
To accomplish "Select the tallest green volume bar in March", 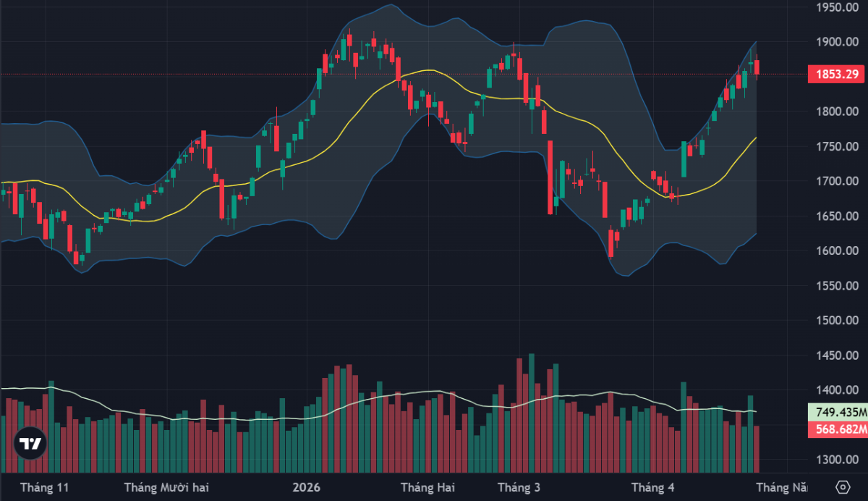I will tap(532, 413).
